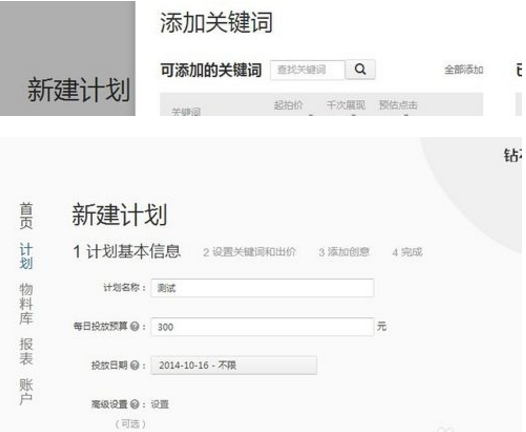
Task: Select step 3 添加创意
Action: point(344,252)
